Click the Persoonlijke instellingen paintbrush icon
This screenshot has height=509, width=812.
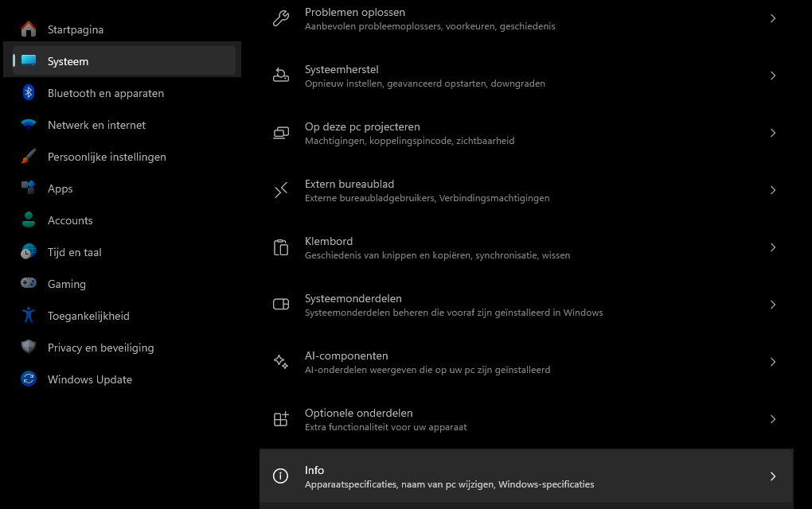(29, 157)
